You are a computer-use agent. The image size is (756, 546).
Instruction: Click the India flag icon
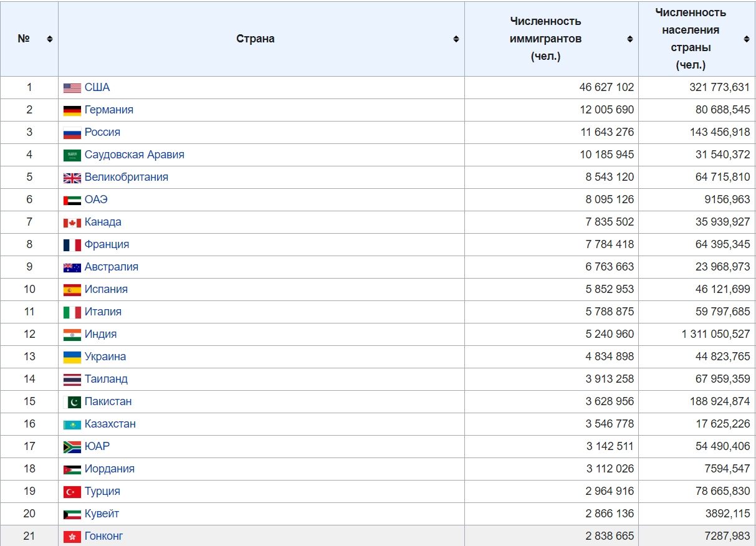[x=72, y=335]
